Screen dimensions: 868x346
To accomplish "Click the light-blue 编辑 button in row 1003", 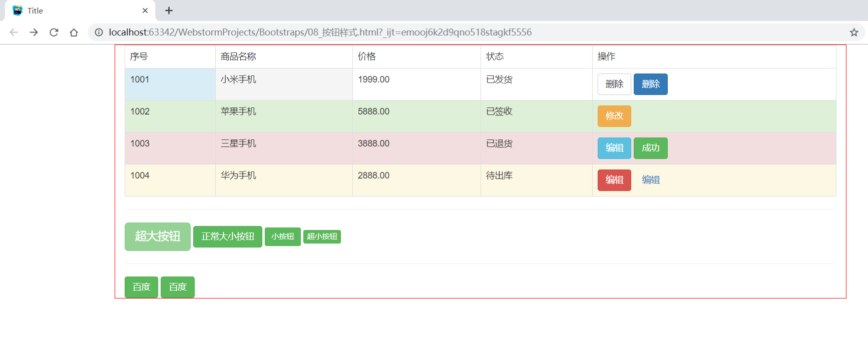I will point(614,148).
